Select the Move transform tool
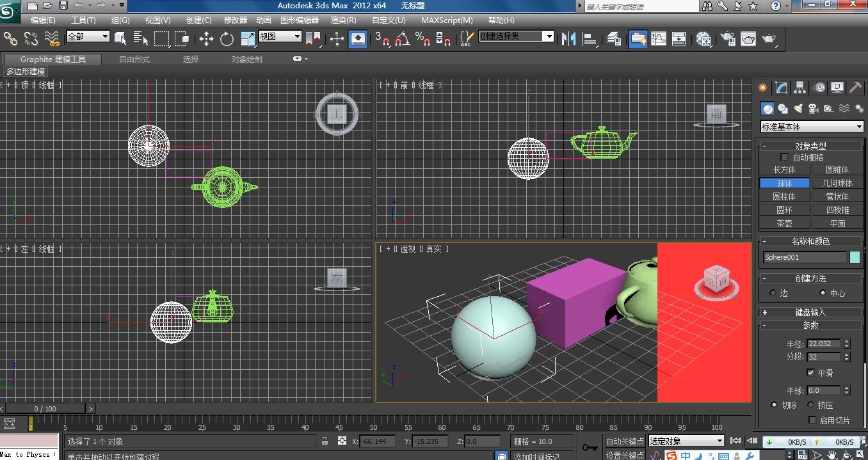This screenshot has height=460, width=868. [x=206, y=39]
